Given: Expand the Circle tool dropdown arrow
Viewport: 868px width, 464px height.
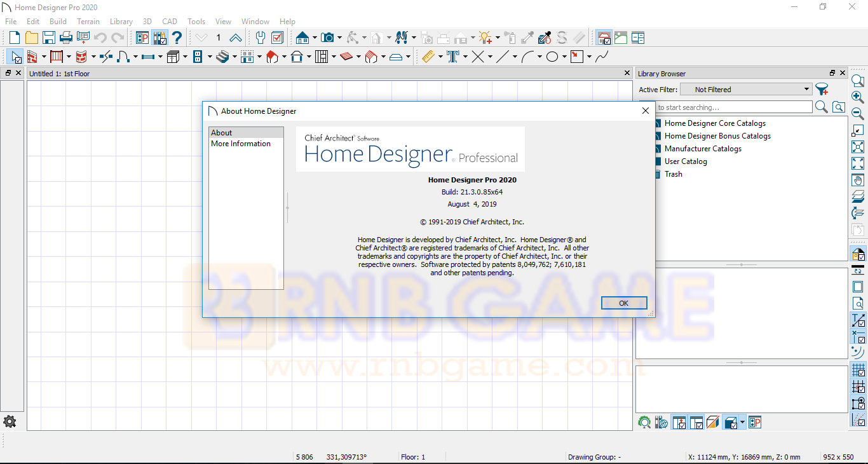Looking at the screenshot, I should tap(564, 57).
